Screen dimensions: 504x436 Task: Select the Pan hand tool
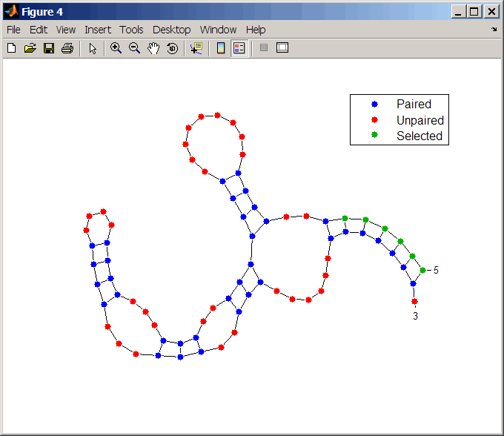point(153,48)
